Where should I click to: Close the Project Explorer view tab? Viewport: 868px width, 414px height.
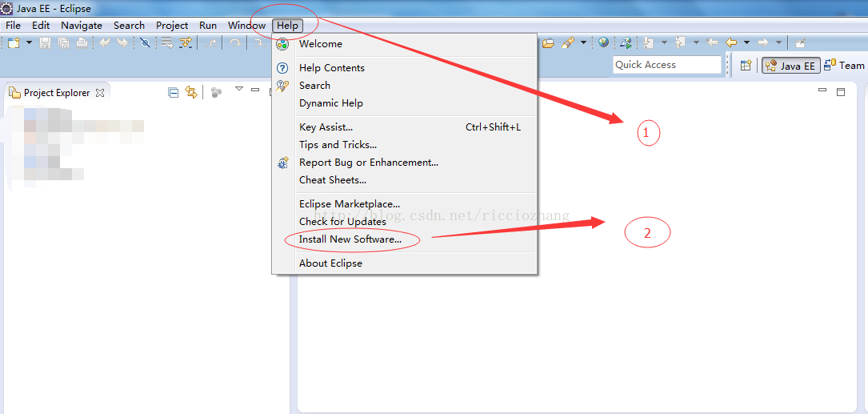tap(100, 93)
